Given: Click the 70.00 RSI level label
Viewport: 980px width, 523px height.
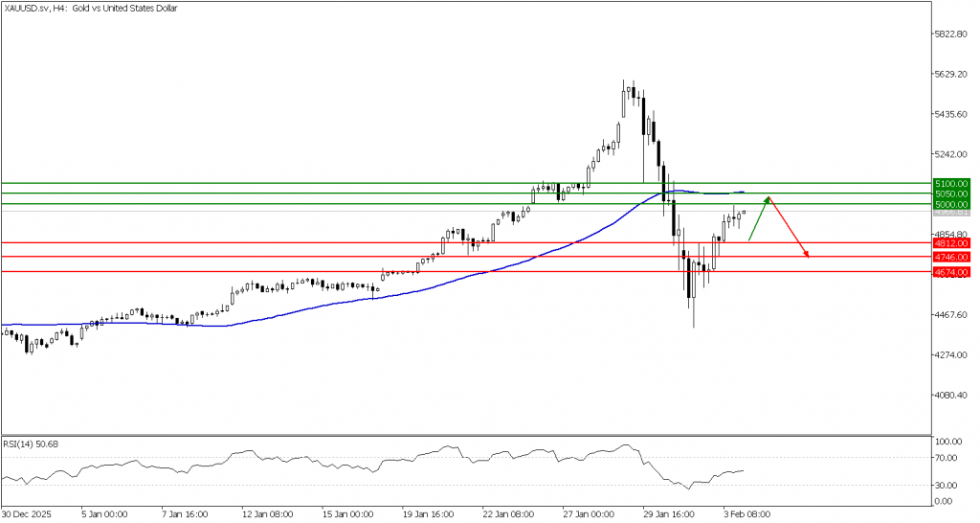Looking at the screenshot, I should click(947, 459).
